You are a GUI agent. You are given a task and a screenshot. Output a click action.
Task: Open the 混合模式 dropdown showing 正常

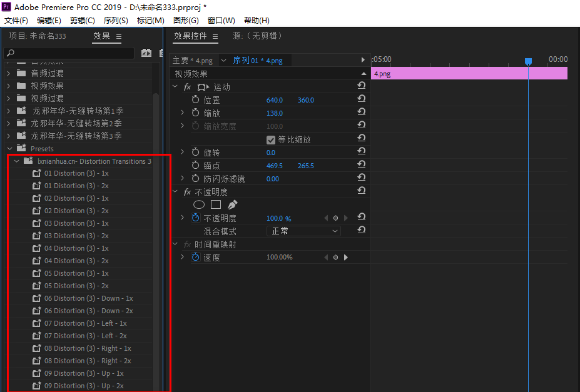tap(303, 231)
